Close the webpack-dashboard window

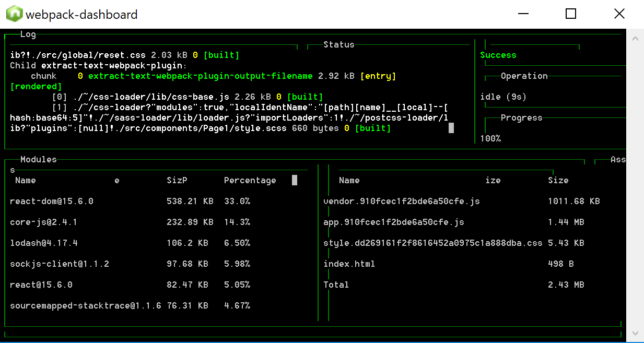click(x=619, y=14)
